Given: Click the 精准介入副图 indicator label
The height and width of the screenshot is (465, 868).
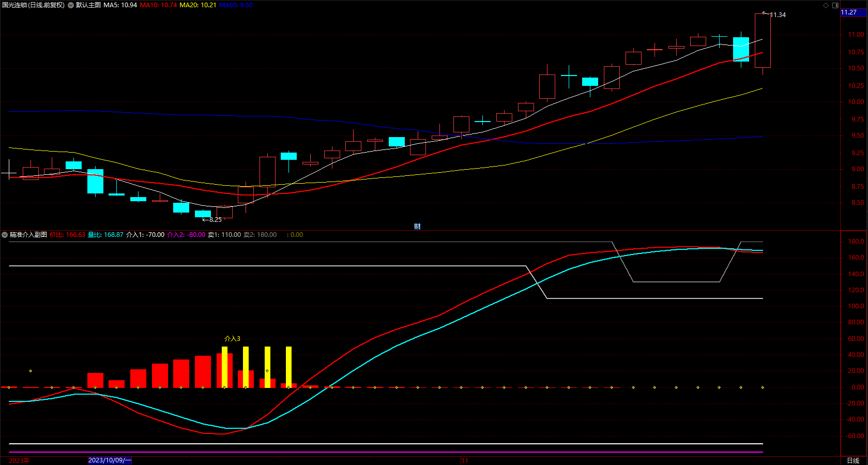Looking at the screenshot, I should tap(28, 235).
